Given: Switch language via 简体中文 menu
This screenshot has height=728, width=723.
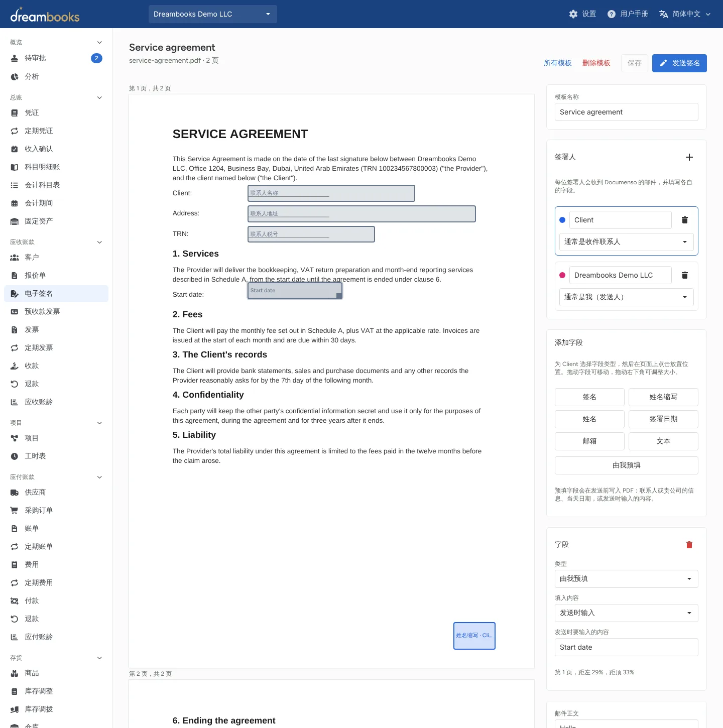Looking at the screenshot, I should coord(685,14).
